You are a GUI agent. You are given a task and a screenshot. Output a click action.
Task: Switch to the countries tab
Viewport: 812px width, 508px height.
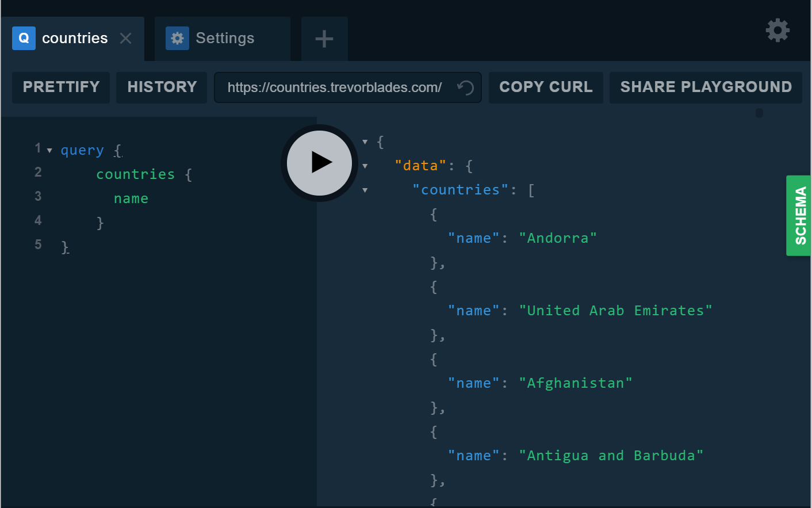[72, 39]
